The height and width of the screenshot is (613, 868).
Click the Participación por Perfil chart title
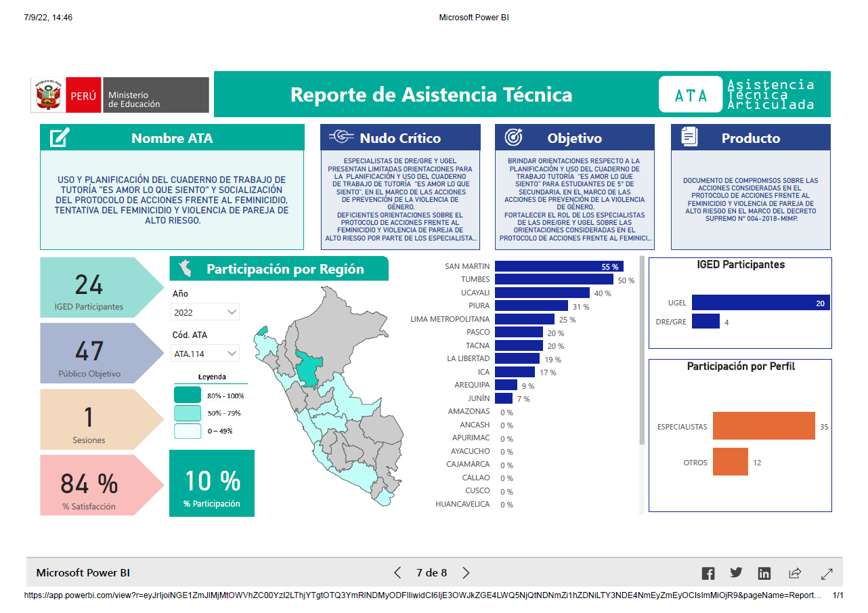tap(741, 366)
